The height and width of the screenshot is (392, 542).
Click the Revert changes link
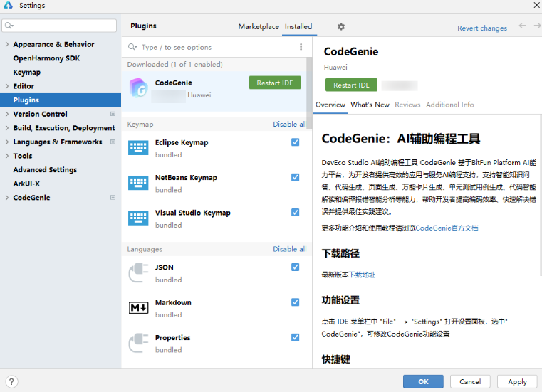(x=482, y=28)
